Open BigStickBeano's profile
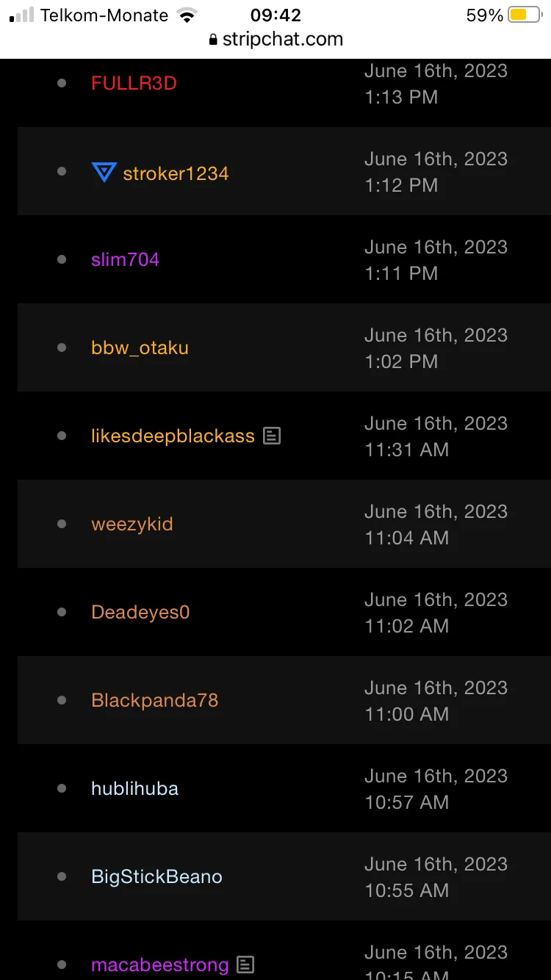This screenshot has width=551, height=980. [x=156, y=876]
